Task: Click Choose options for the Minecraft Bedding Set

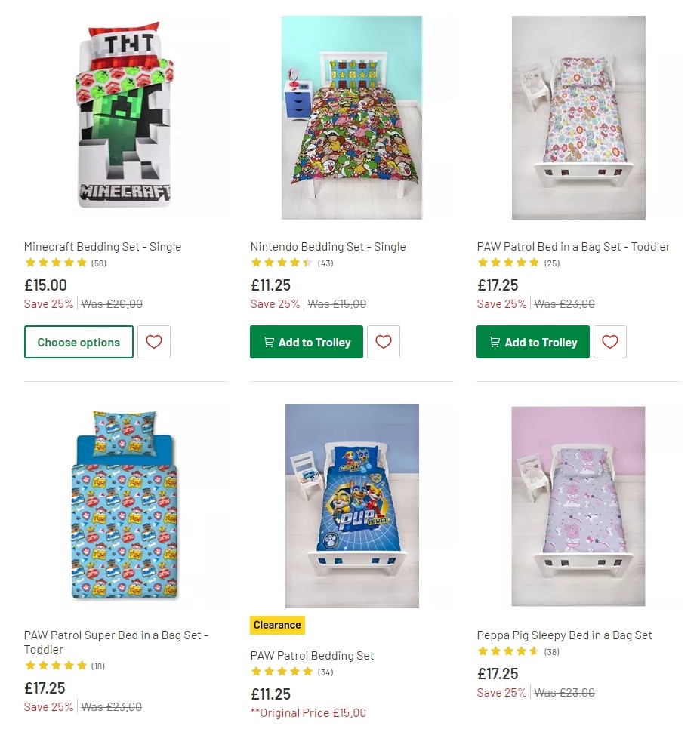Action: click(x=79, y=342)
